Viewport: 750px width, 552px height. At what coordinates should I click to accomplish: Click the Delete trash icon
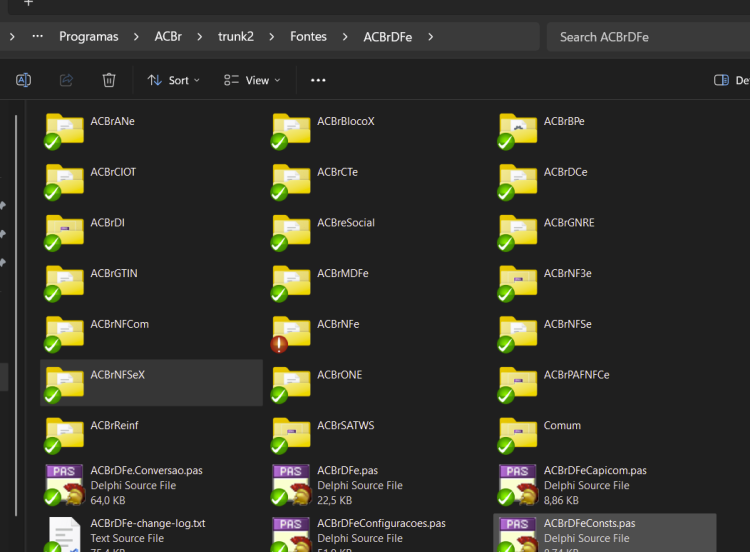109,80
